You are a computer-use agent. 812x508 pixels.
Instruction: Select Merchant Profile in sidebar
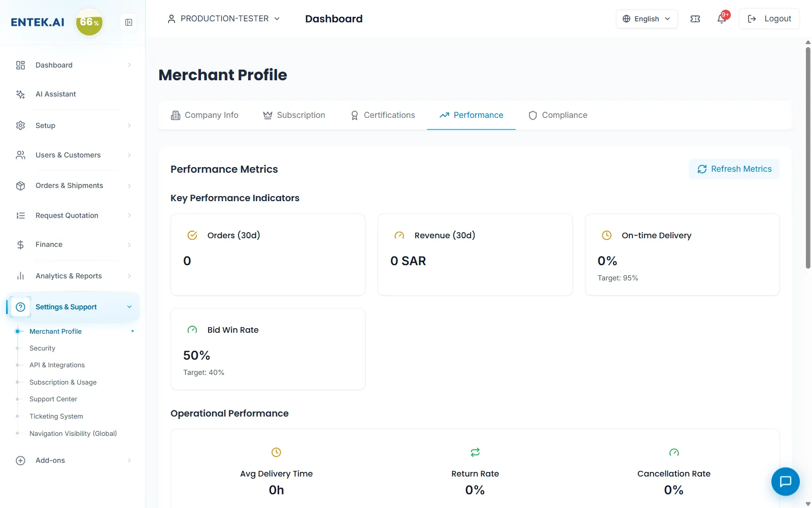coord(55,331)
